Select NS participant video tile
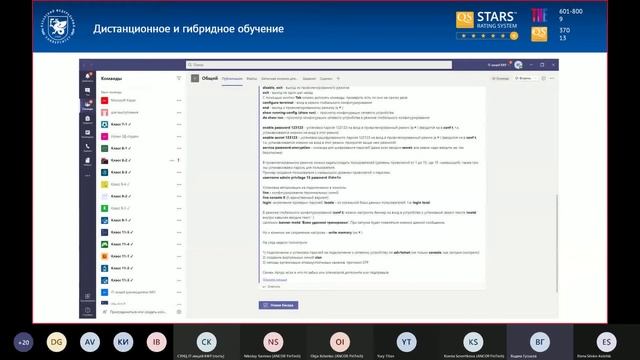 tap(273, 342)
